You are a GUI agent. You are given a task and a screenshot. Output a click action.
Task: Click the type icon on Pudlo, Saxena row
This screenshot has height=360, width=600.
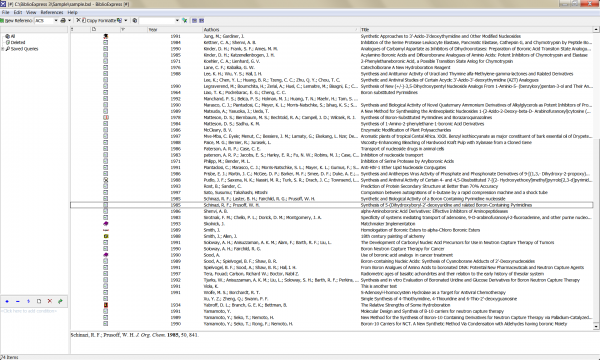click(x=106, y=180)
